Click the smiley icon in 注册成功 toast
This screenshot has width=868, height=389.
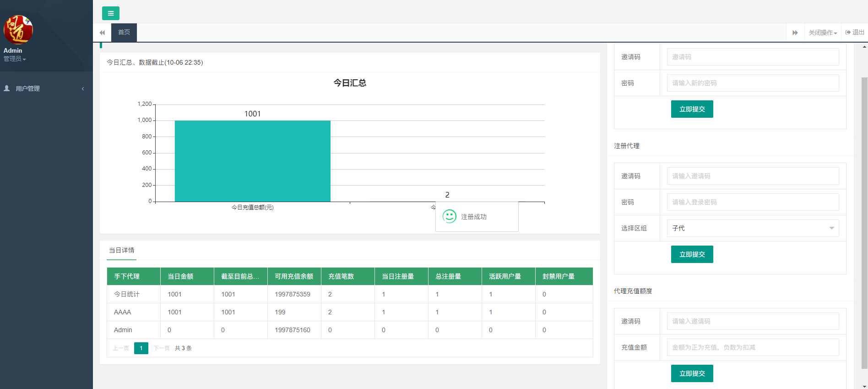pyautogui.click(x=449, y=216)
